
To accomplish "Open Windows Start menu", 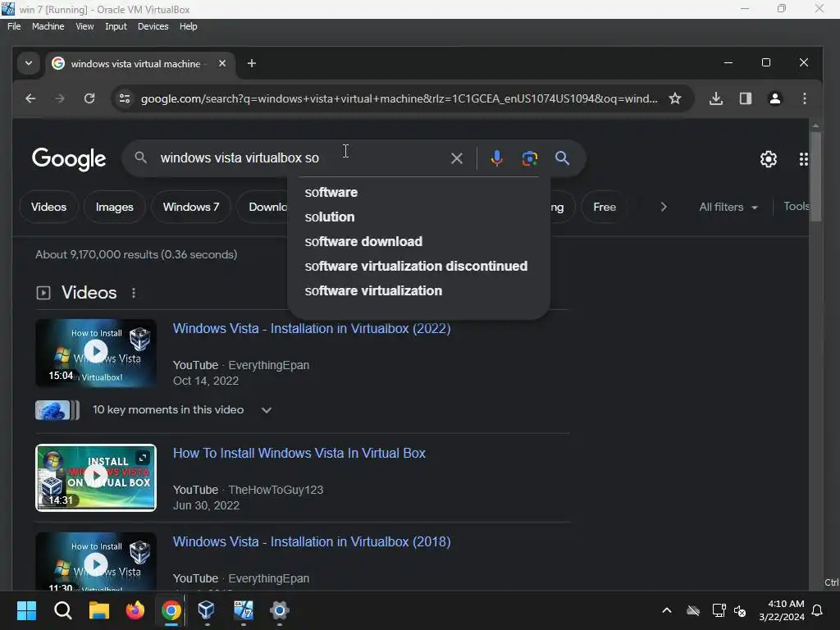I will (26, 610).
